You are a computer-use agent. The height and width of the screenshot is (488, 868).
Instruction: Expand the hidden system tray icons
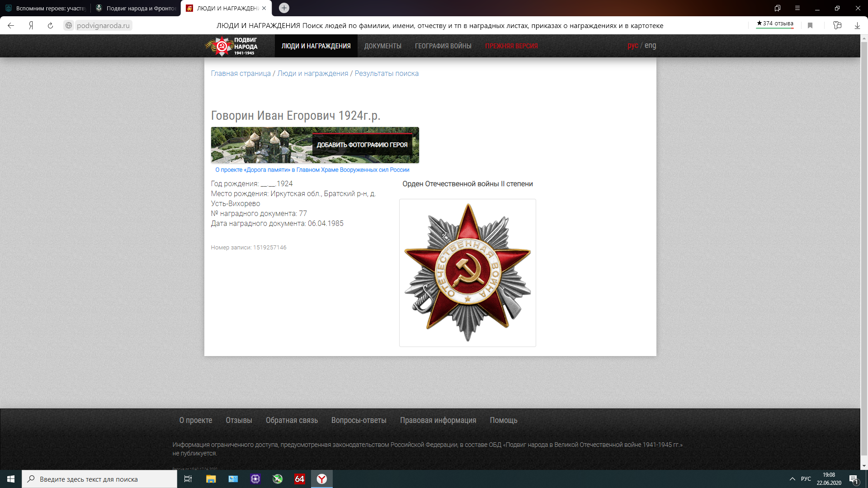pyautogui.click(x=792, y=479)
